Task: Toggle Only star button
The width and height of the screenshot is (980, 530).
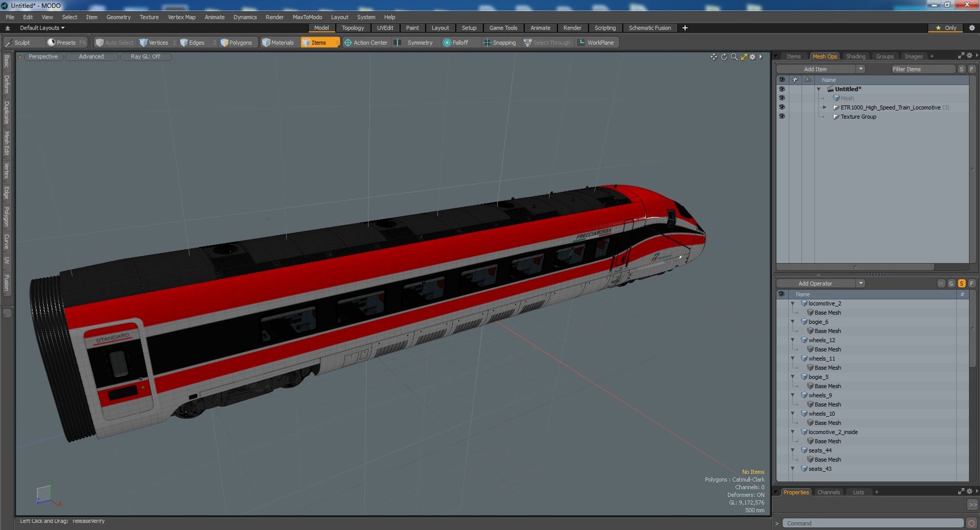Action: click(946, 28)
